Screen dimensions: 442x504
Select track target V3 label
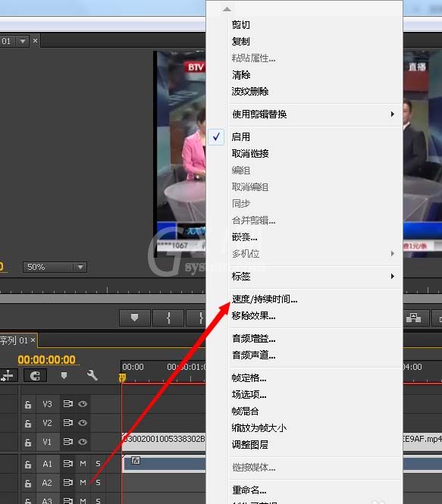pyautogui.click(x=47, y=404)
